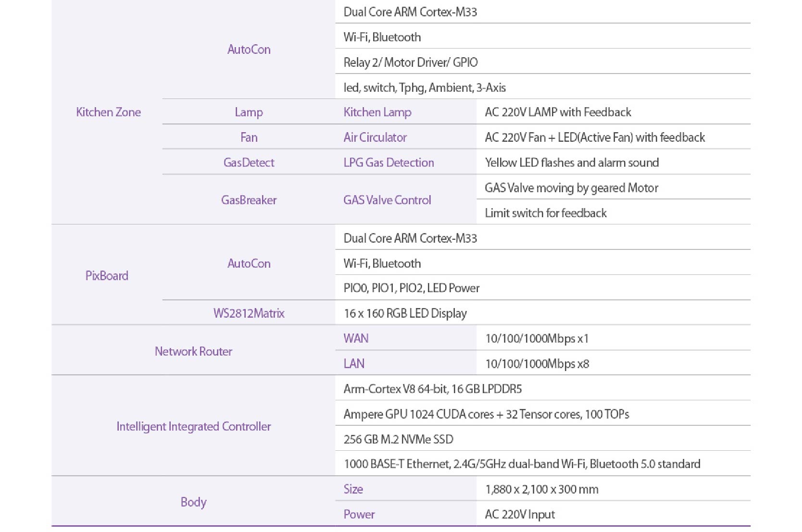Click the GasBreaker row label
This screenshot has width=802, height=532.
tap(249, 200)
